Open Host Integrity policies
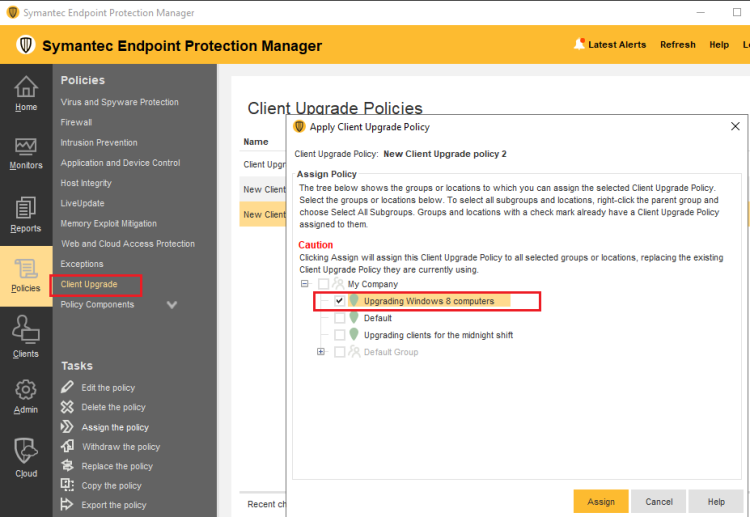Viewport: 750px width, 517px height. pos(86,183)
